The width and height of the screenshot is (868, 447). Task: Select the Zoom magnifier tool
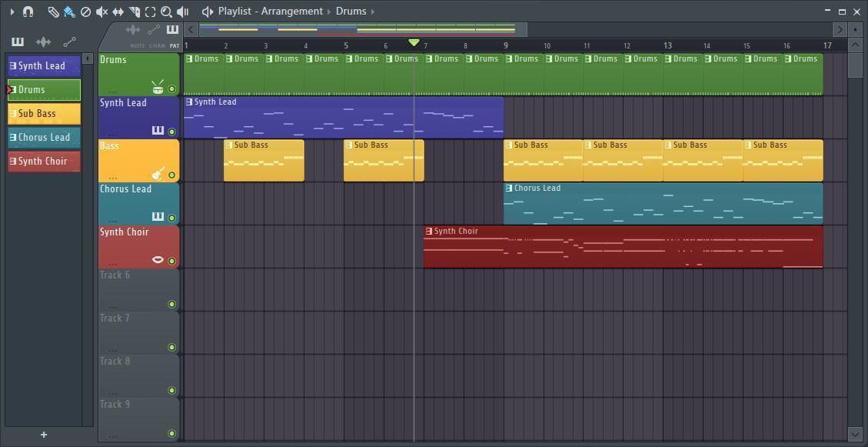(x=168, y=12)
